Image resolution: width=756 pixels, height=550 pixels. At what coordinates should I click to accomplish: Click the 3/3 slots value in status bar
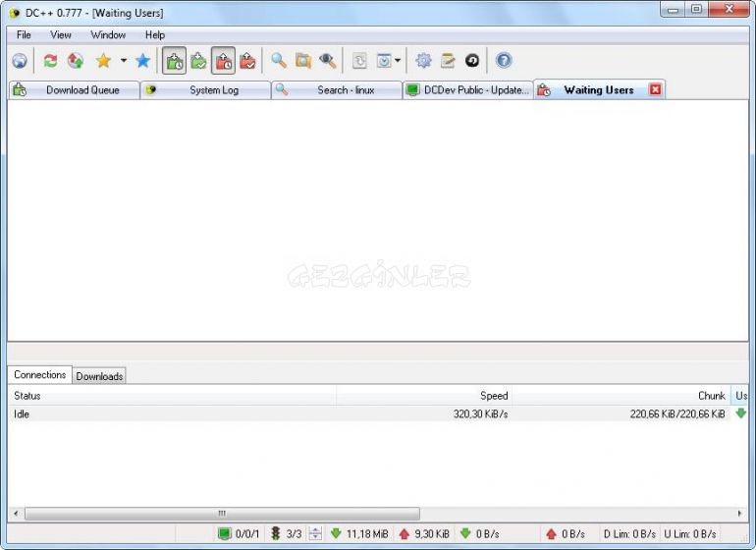[x=294, y=534]
